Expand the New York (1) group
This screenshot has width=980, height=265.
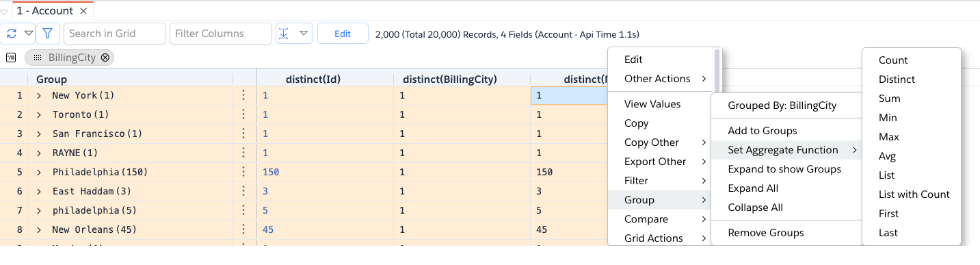[x=39, y=96]
